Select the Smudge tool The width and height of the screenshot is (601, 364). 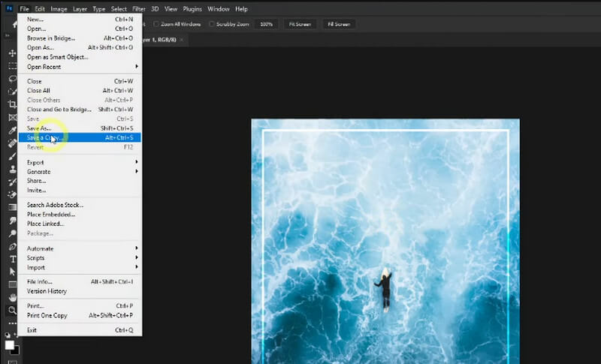12,221
